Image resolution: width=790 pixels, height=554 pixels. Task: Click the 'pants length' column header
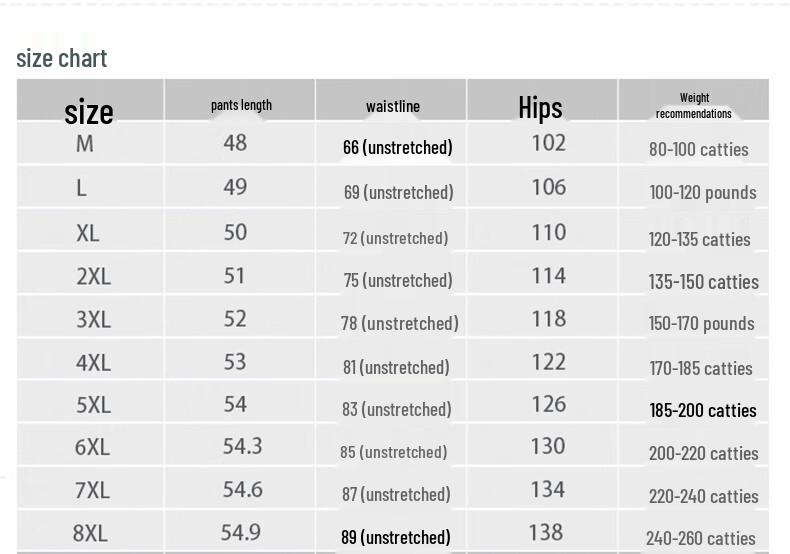click(x=241, y=105)
